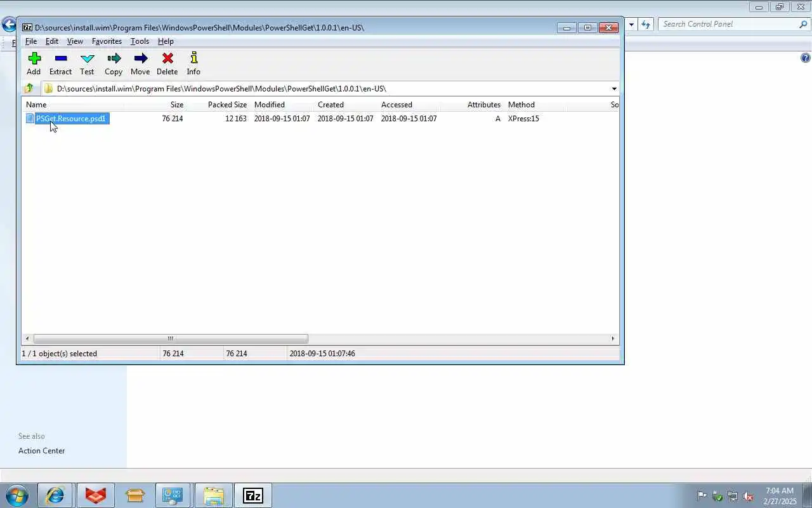Open the Help menu
The image size is (812, 508).
[x=166, y=41]
